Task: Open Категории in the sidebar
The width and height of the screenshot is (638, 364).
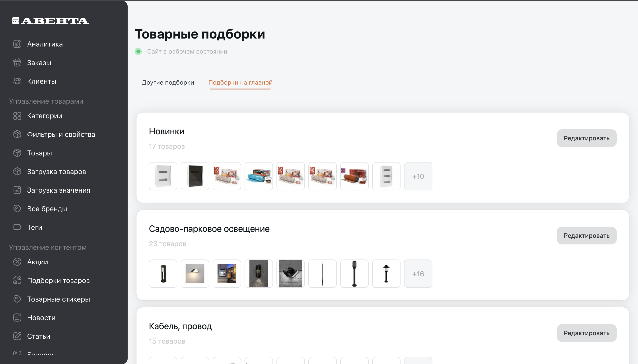Action: click(45, 116)
